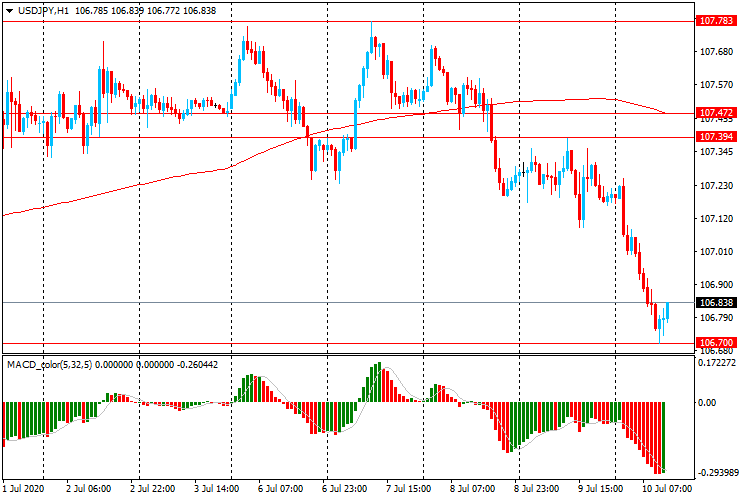Image resolution: width=740 pixels, height=500 pixels.
Task: Click the triangle arrow beside USDJPY,H1 title
Action: 9,10
